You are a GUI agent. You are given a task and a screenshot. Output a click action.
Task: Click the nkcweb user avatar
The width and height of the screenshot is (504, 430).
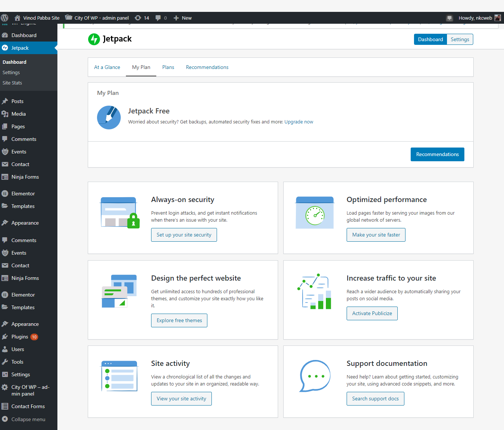coord(498,18)
